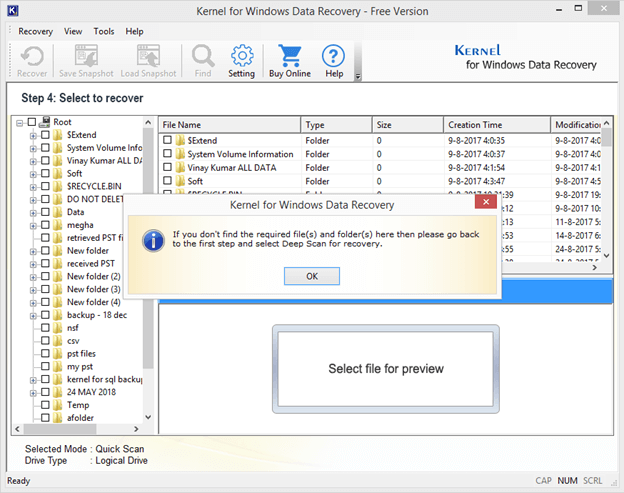The height and width of the screenshot is (493, 624).
Task: Check the pst files checkbox
Action: click(x=45, y=353)
